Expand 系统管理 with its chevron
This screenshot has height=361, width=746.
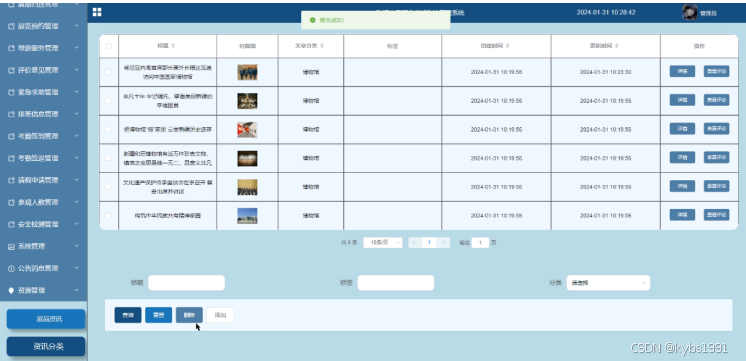[x=77, y=246]
